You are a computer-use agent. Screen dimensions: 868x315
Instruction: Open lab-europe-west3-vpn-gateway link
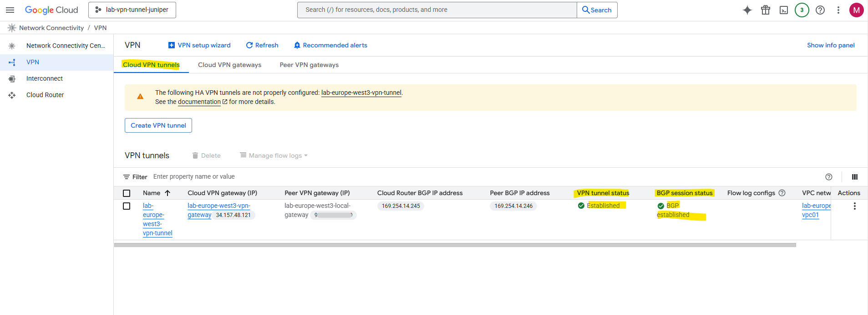(218, 210)
